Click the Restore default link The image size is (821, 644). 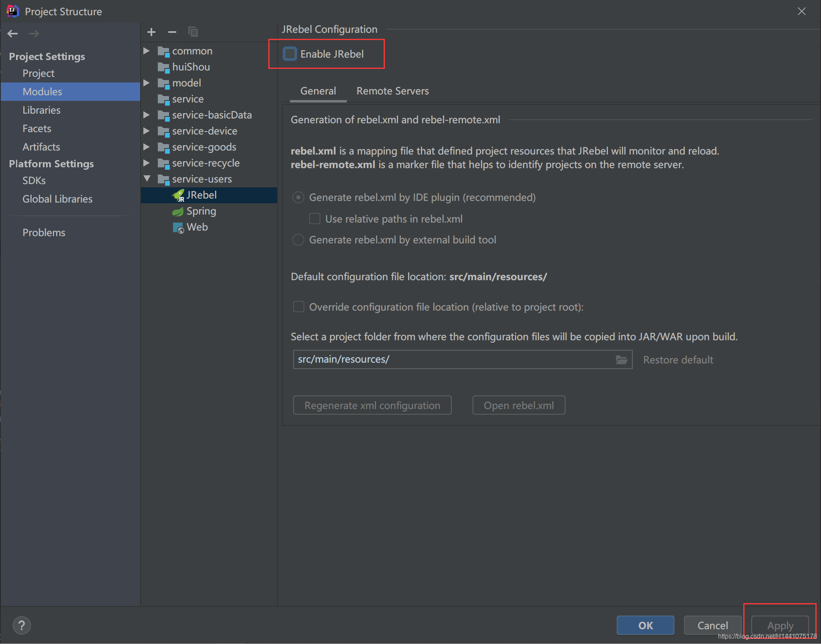tap(678, 360)
